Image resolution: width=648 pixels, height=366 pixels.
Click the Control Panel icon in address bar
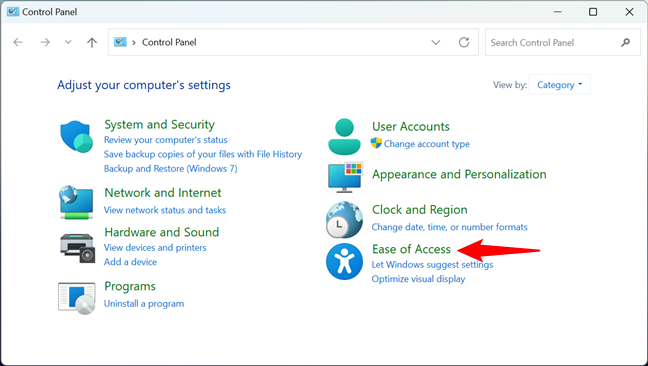coord(120,42)
